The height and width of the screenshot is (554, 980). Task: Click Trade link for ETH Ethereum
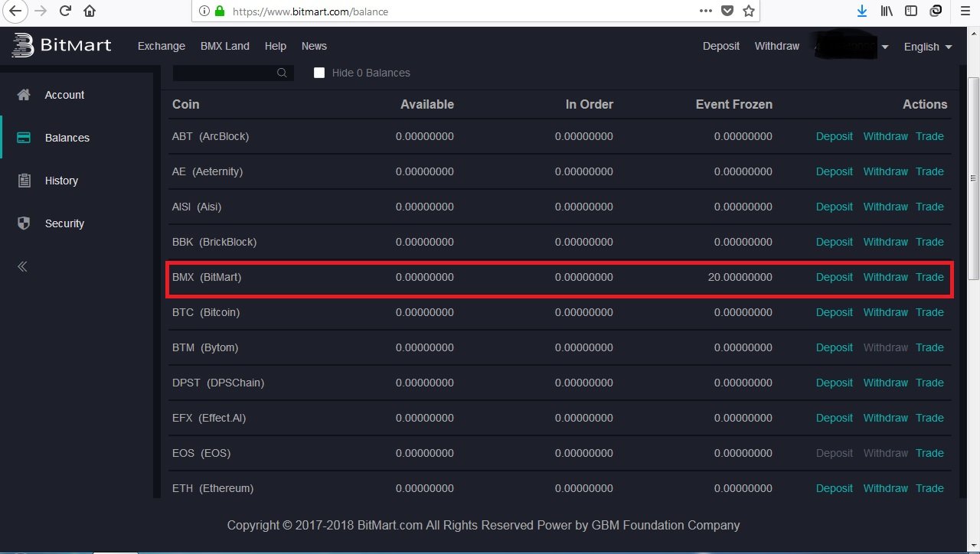point(930,488)
